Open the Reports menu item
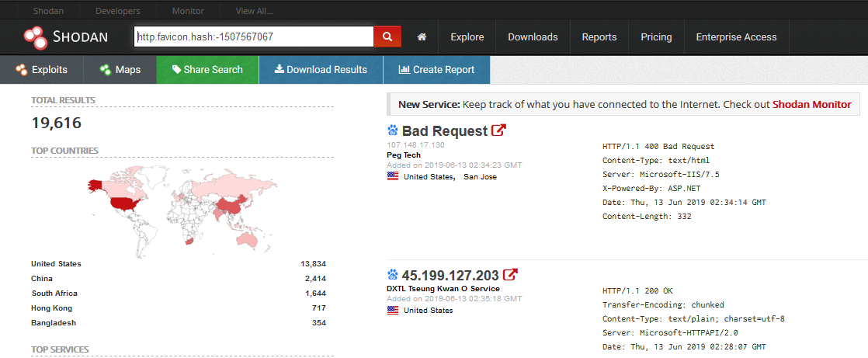 (599, 37)
